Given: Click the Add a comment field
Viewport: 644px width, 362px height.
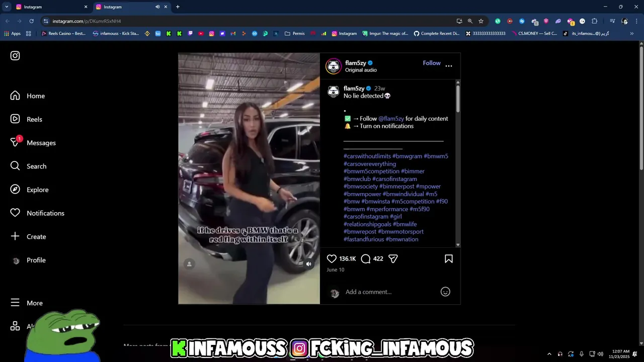Looking at the screenshot, I should tap(390, 292).
